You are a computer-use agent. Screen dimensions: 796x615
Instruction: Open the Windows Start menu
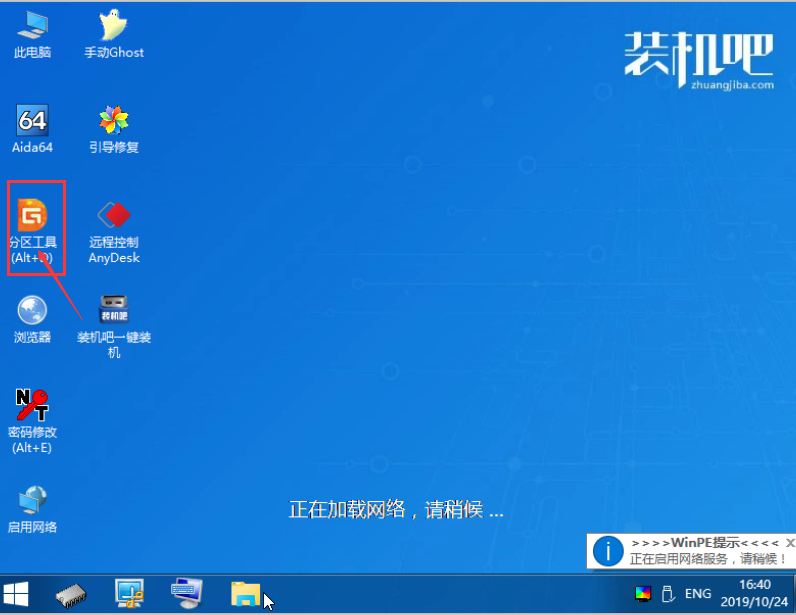click(x=17, y=593)
